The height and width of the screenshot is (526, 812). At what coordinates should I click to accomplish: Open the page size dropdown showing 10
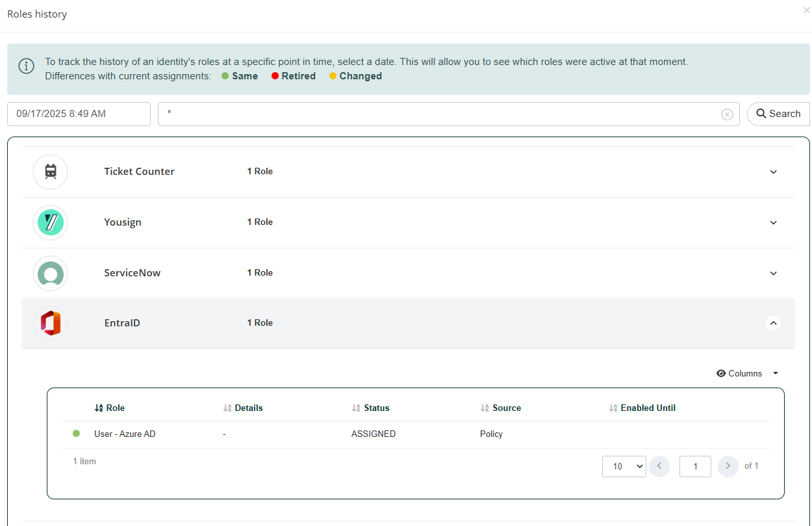[624, 466]
